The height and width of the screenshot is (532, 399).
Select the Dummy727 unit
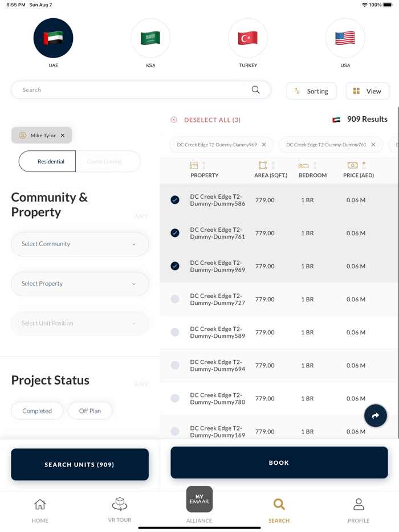[175, 299]
